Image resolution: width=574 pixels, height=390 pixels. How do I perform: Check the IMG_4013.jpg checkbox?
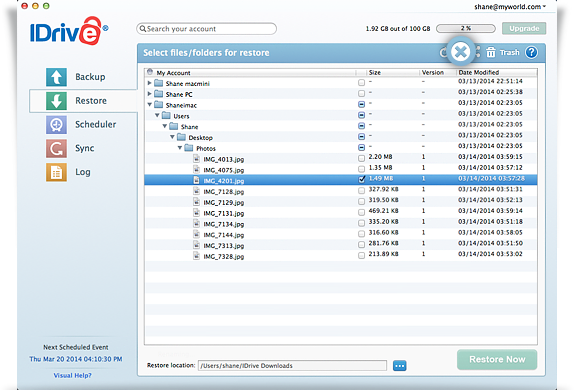tap(361, 158)
